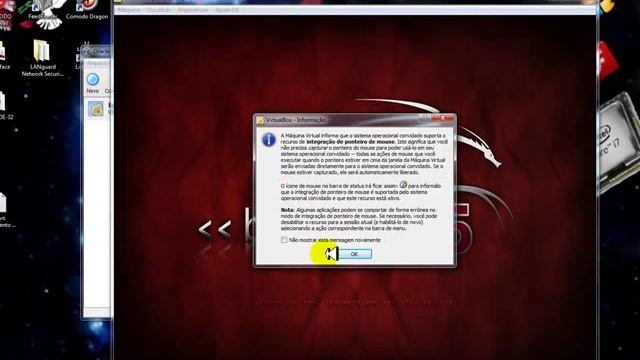Click the Novo icon in VirtualBox Manager
Image resolution: width=640 pixels, height=360 pixels.
93,82
